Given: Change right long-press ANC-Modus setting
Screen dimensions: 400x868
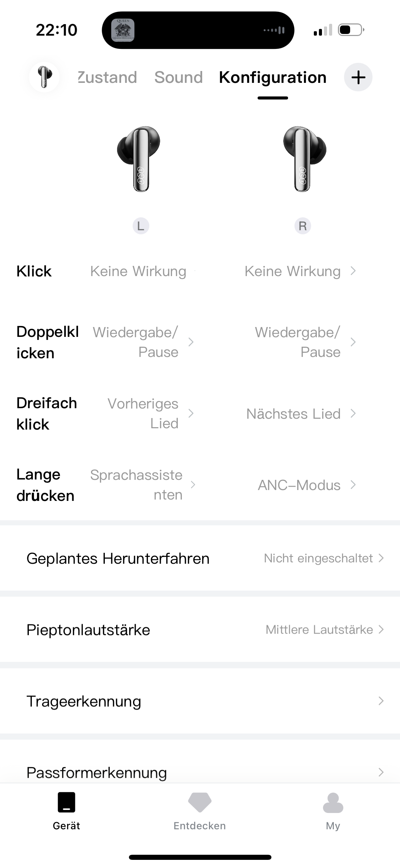Looking at the screenshot, I should 306,485.
